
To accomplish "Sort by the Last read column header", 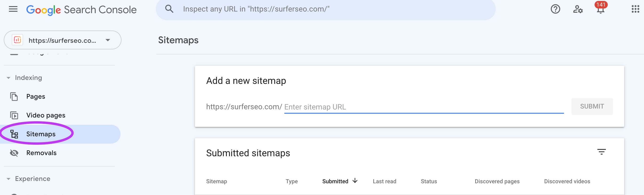I will pos(384,181).
